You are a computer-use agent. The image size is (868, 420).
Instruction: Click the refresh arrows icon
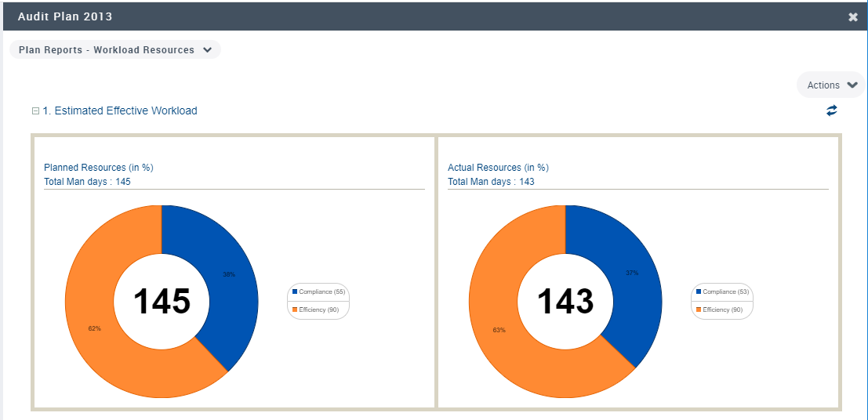831,111
